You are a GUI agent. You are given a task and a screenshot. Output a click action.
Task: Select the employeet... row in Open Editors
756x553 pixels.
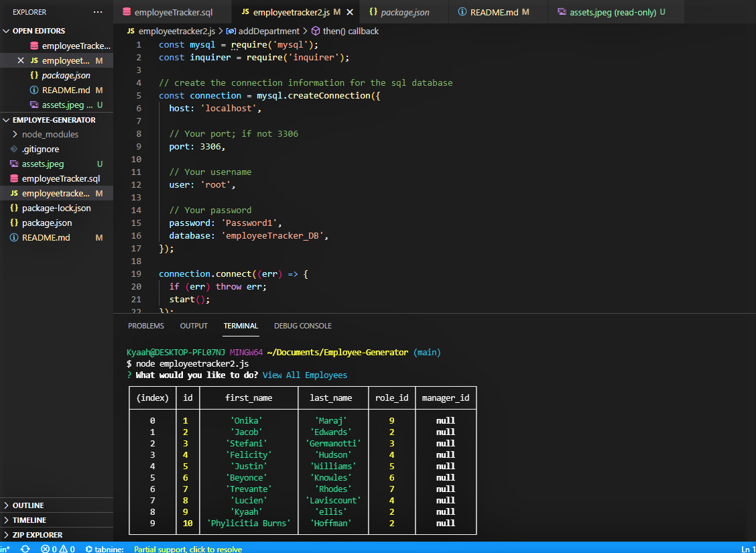tap(56, 61)
